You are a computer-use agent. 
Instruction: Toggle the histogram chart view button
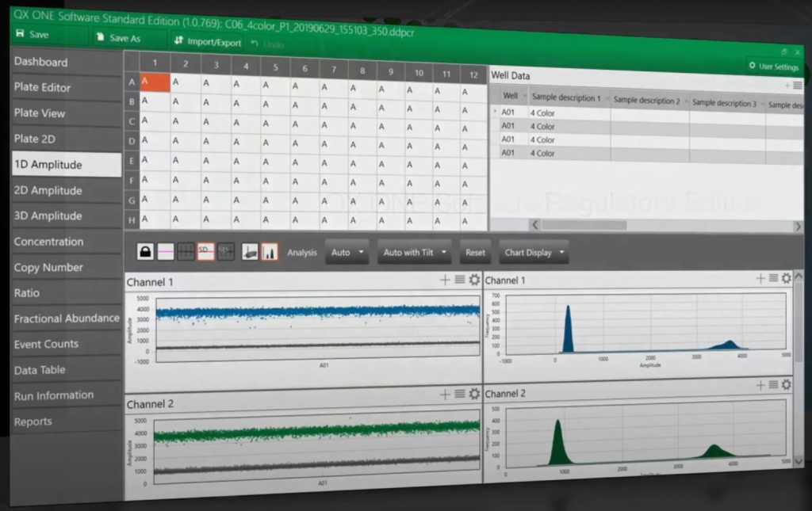270,252
